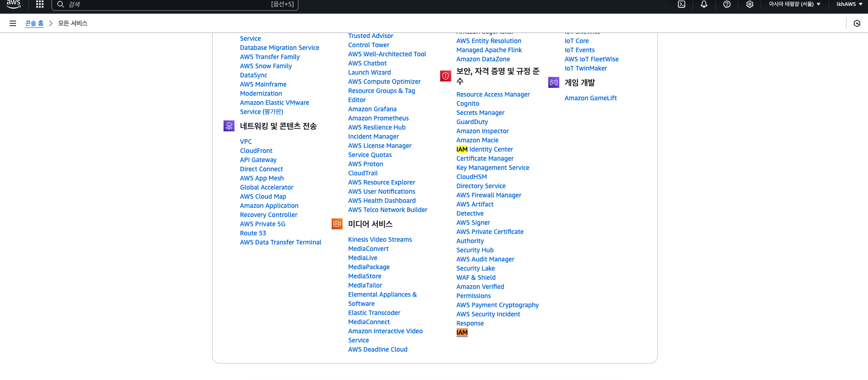868x380 pixels.
Task: Open Direct Connect service
Action: (262, 169)
